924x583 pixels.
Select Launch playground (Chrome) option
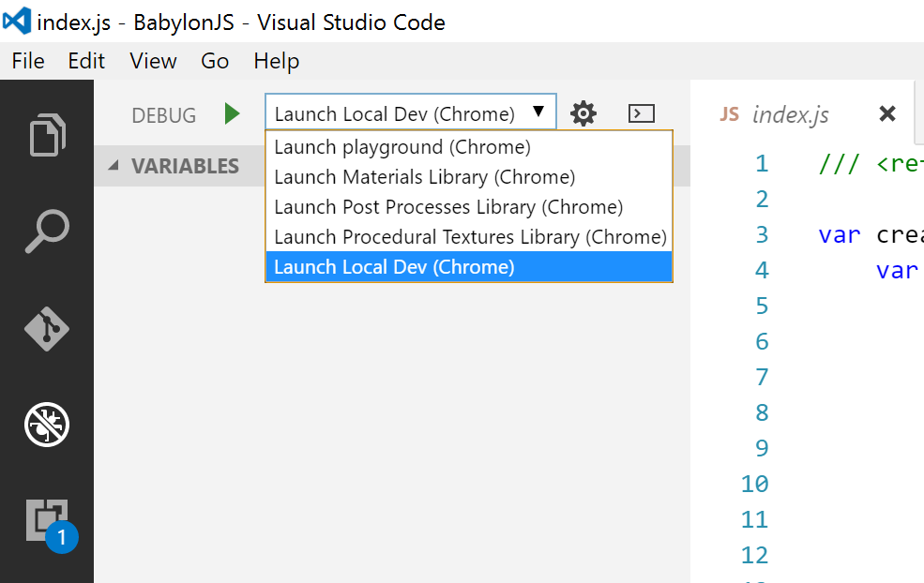click(468, 147)
